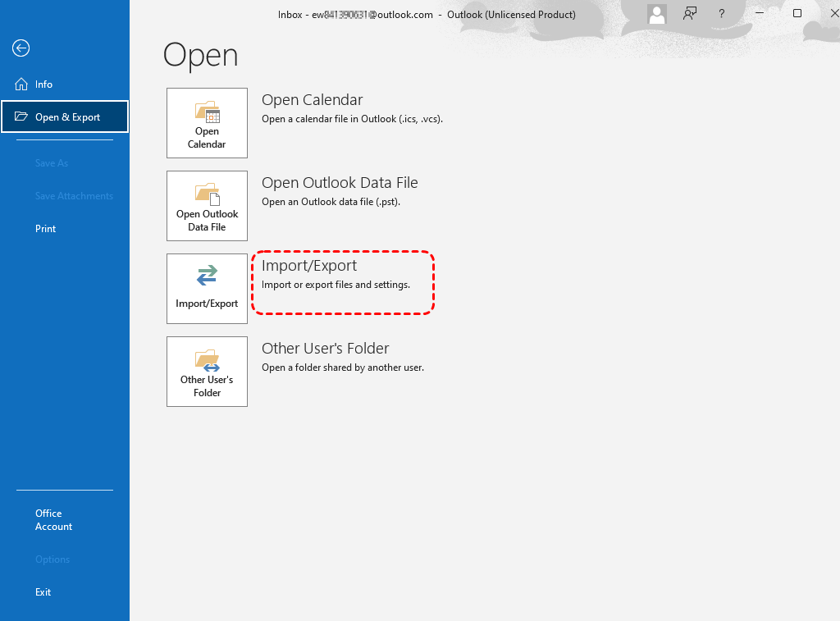
Task: Click the Open Calendar heading text
Action: 313,99
